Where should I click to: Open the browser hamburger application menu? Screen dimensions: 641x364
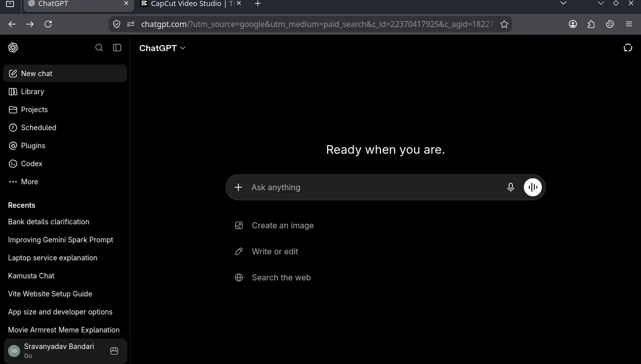[629, 24]
